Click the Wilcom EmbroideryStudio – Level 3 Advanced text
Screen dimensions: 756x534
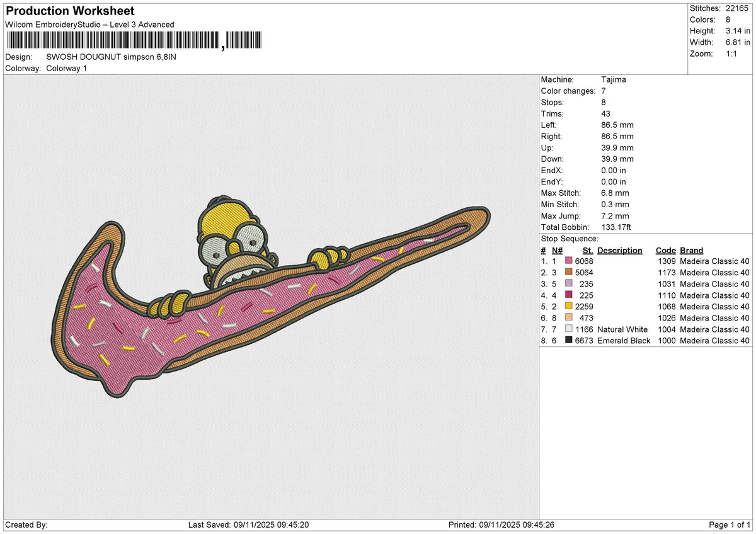(89, 25)
